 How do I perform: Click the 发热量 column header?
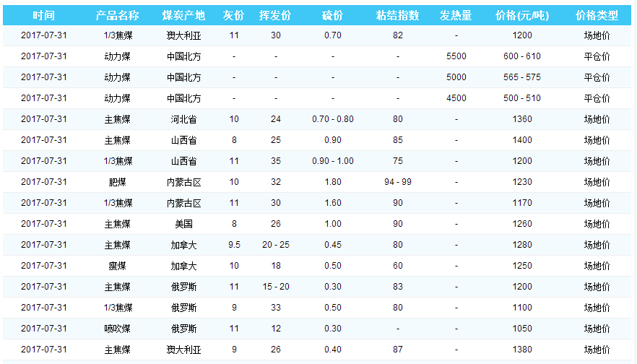pyautogui.click(x=456, y=15)
